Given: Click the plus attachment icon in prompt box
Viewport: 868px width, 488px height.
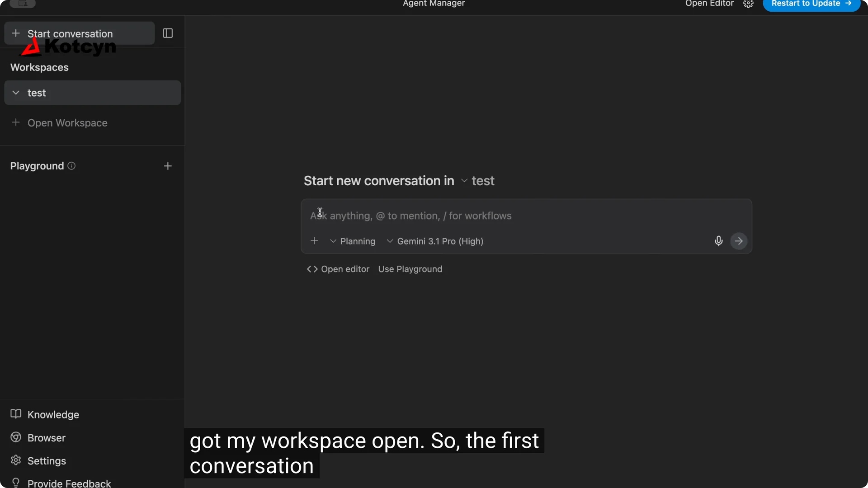Looking at the screenshot, I should coord(315,241).
